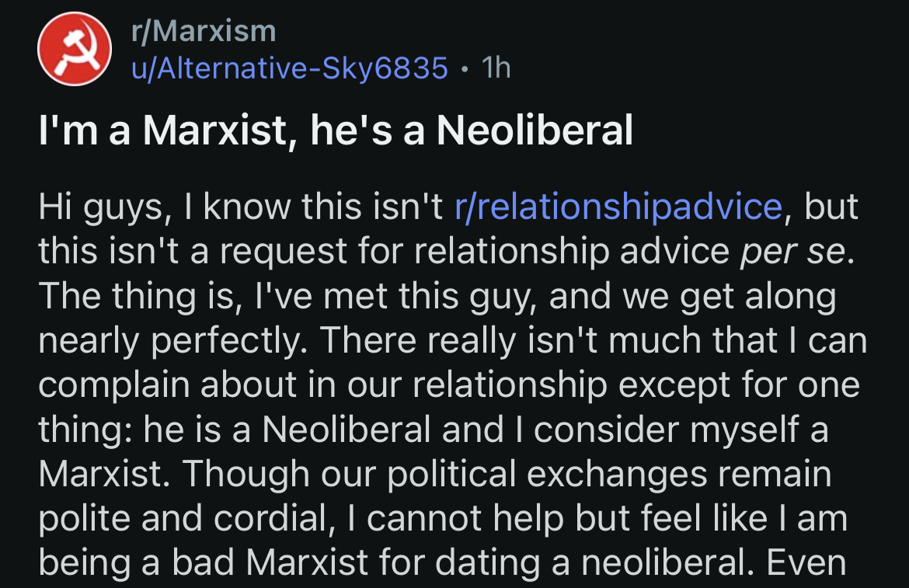Click the line starting "Marxist. Though our political"
This screenshot has width=909, height=588.
pos(435,475)
